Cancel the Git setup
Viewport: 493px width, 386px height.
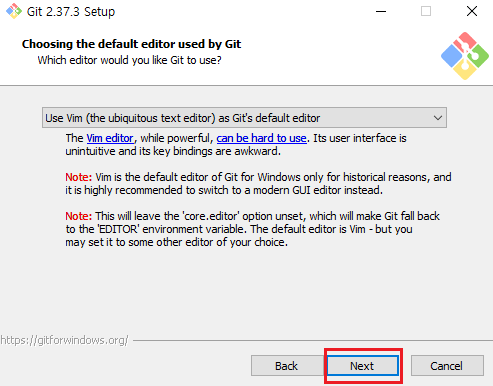pos(447,366)
